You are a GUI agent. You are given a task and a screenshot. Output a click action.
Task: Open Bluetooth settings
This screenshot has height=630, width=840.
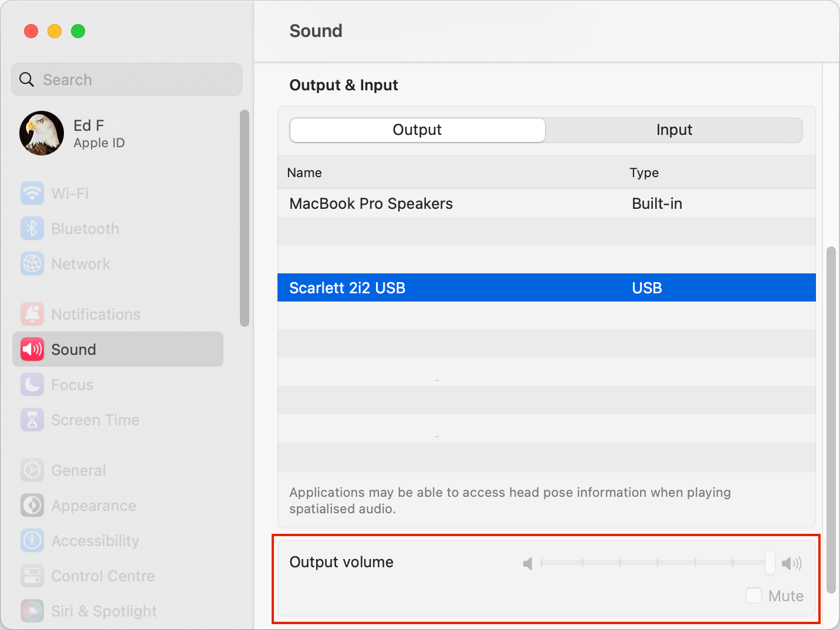pyautogui.click(x=85, y=228)
